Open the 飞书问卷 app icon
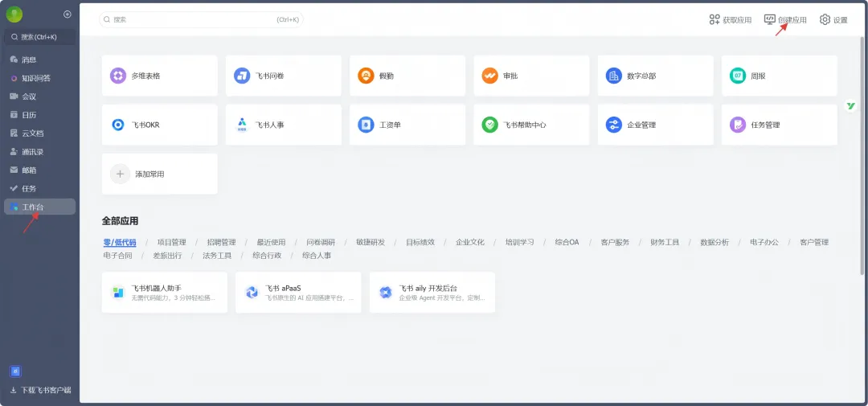The width and height of the screenshot is (868, 406). tap(242, 76)
